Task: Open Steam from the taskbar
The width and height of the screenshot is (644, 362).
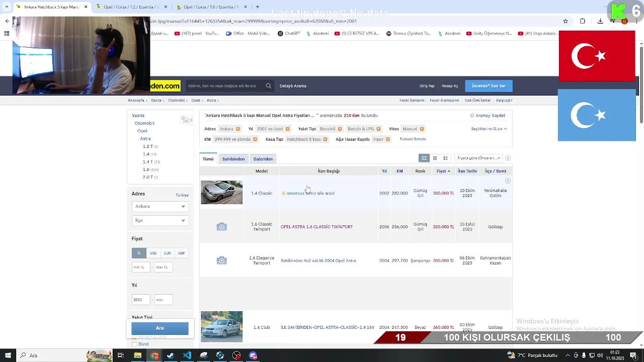Action: pos(171,355)
